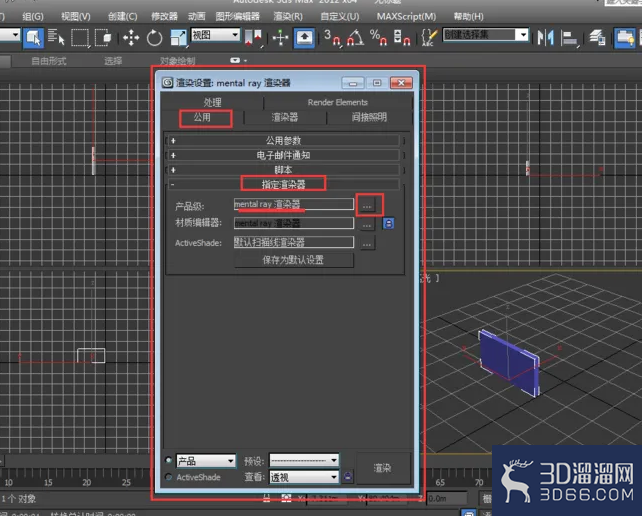The width and height of the screenshot is (642, 516).
Task: Click the Align tool icon
Action: (569, 38)
